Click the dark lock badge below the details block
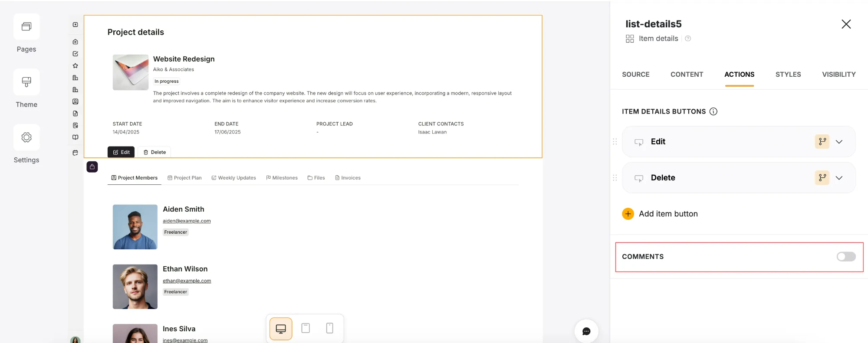This screenshot has width=868, height=343. (x=92, y=167)
